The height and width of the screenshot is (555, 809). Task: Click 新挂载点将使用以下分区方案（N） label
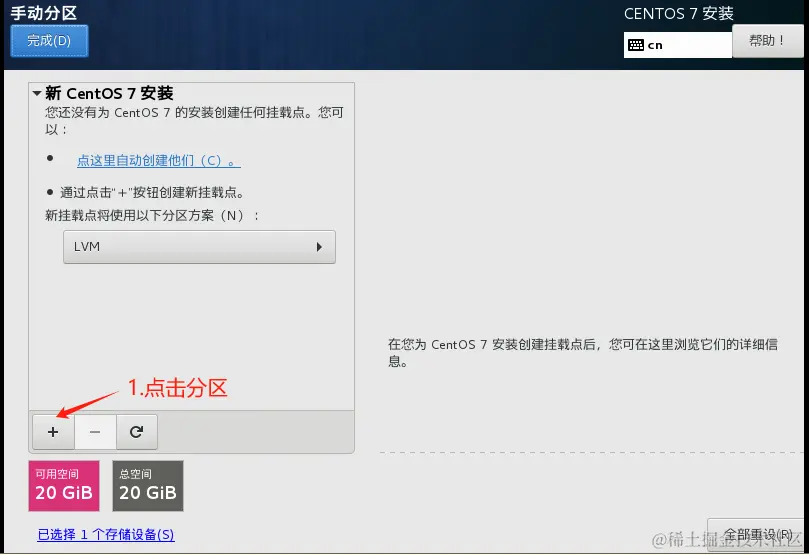pyautogui.click(x=152, y=215)
